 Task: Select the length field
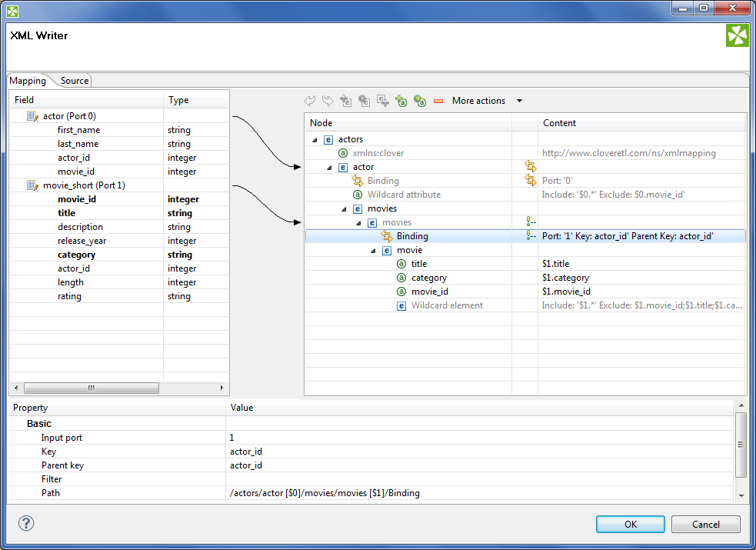click(x=71, y=282)
